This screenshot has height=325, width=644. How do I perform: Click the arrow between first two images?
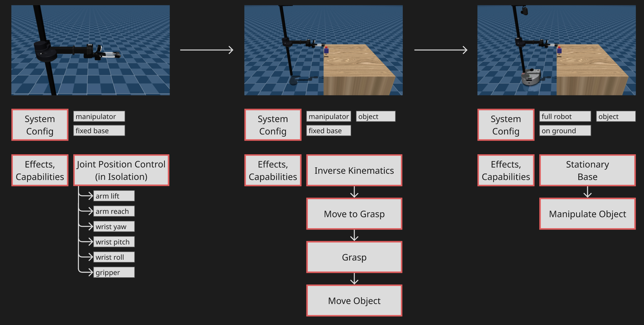click(x=206, y=50)
